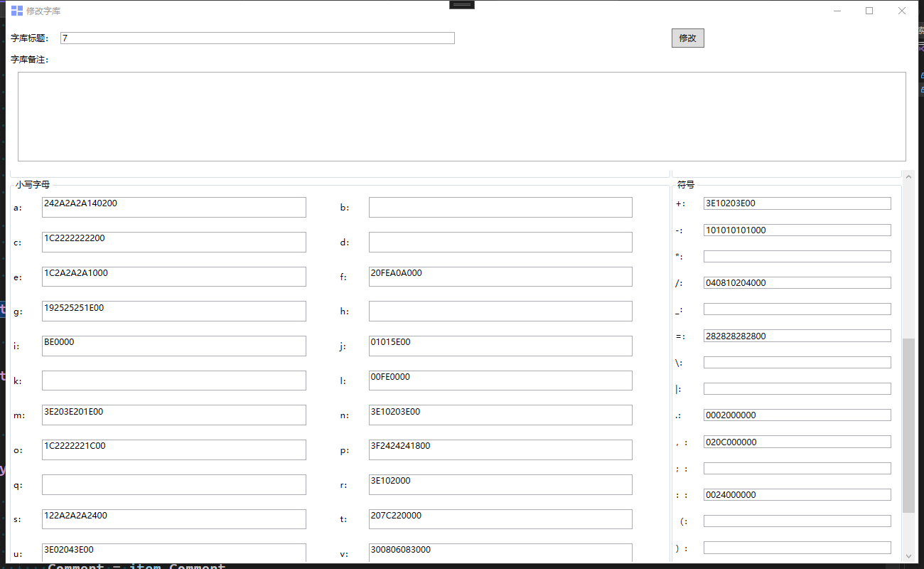Screen dimensions: 924x569
Task: Click the empty input field for letter b
Action: (x=500, y=207)
